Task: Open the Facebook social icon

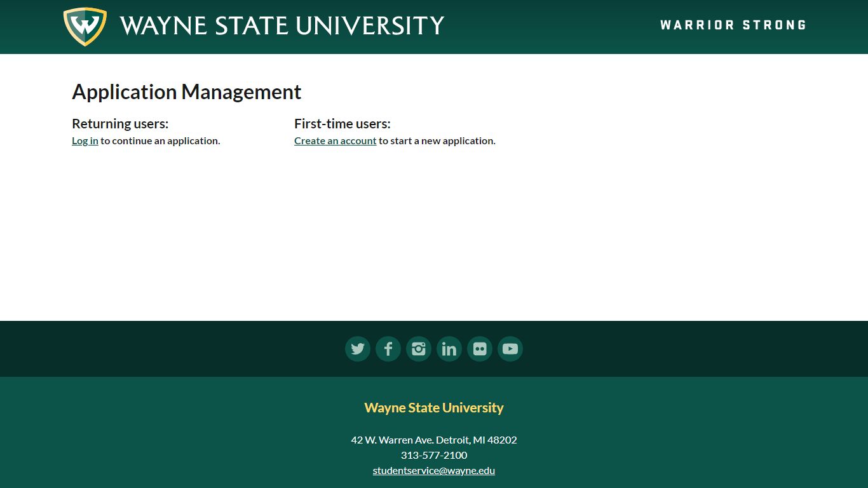Action: 388,348
